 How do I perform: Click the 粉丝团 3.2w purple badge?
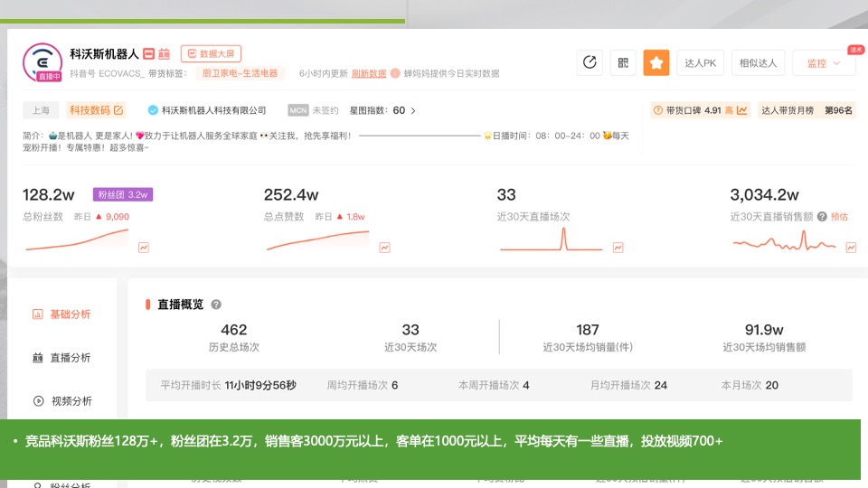[x=123, y=195]
